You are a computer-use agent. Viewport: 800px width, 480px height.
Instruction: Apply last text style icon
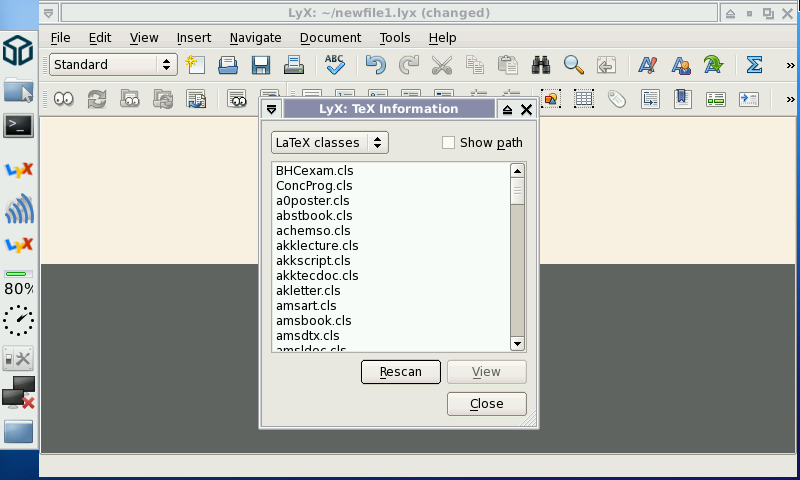pos(713,65)
